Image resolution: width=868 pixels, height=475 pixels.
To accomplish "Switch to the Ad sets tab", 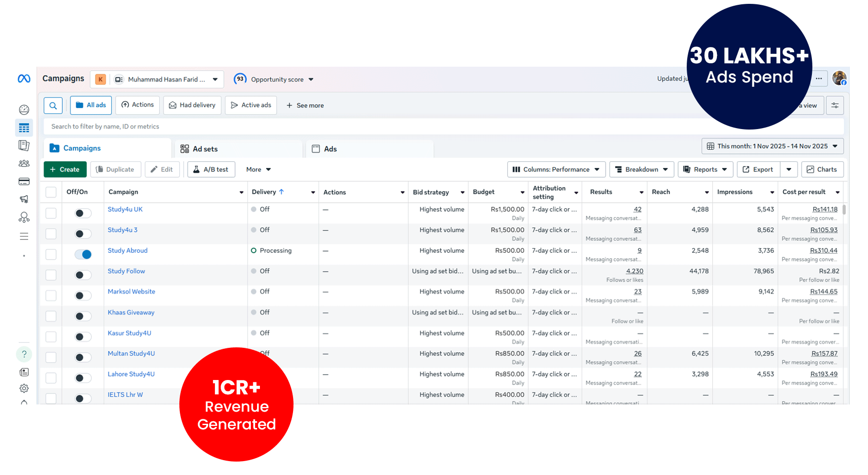I will [x=205, y=149].
